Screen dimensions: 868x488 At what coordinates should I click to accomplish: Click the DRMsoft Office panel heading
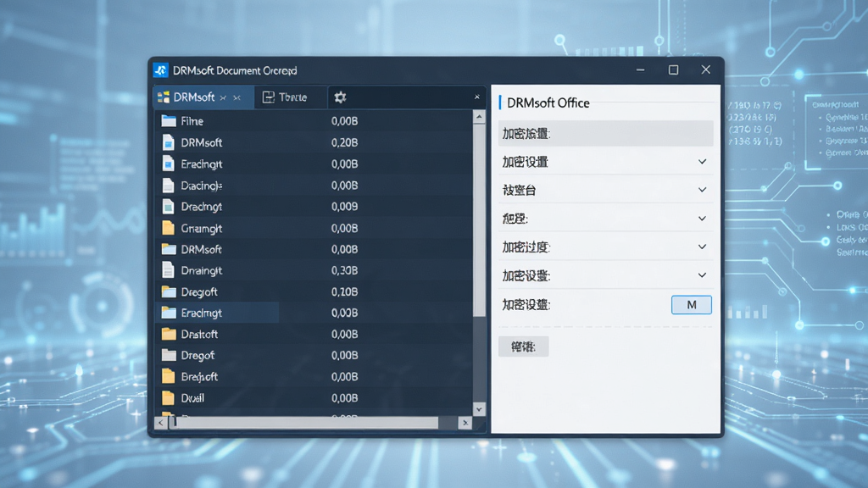pos(548,103)
